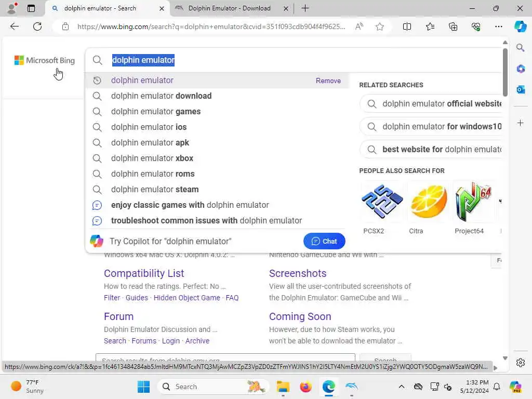Open the Forum link

pyautogui.click(x=119, y=316)
